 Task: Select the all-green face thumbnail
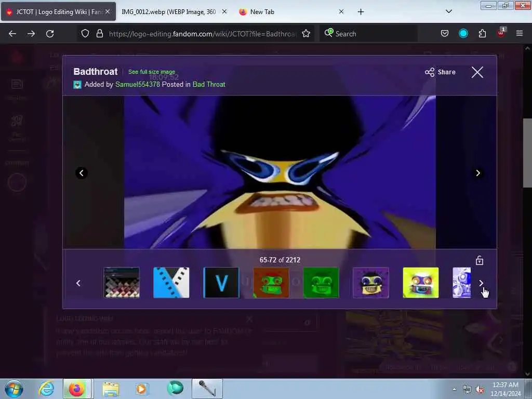[x=321, y=283]
